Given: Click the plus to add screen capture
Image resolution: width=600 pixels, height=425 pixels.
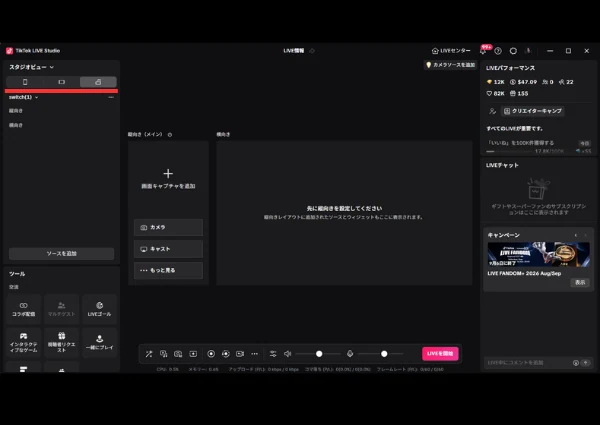Looking at the screenshot, I should (x=168, y=174).
